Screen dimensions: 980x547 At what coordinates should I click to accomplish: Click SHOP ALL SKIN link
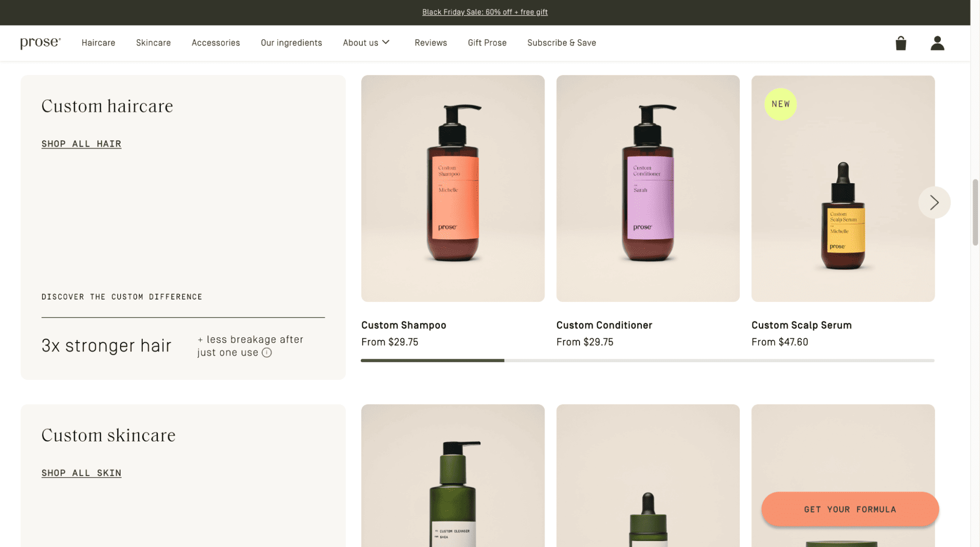pyautogui.click(x=81, y=473)
